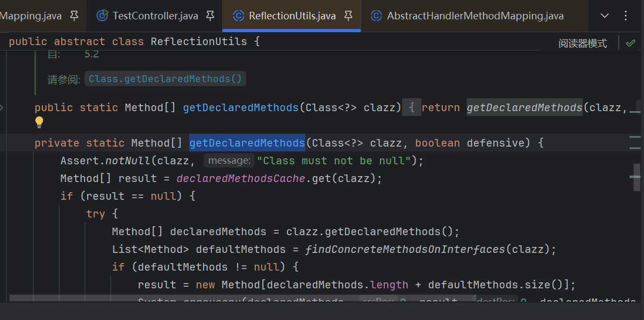Screen dimensions: 644x320
Task: Click the vertical editor scrollbar thumb
Action: (636, 177)
